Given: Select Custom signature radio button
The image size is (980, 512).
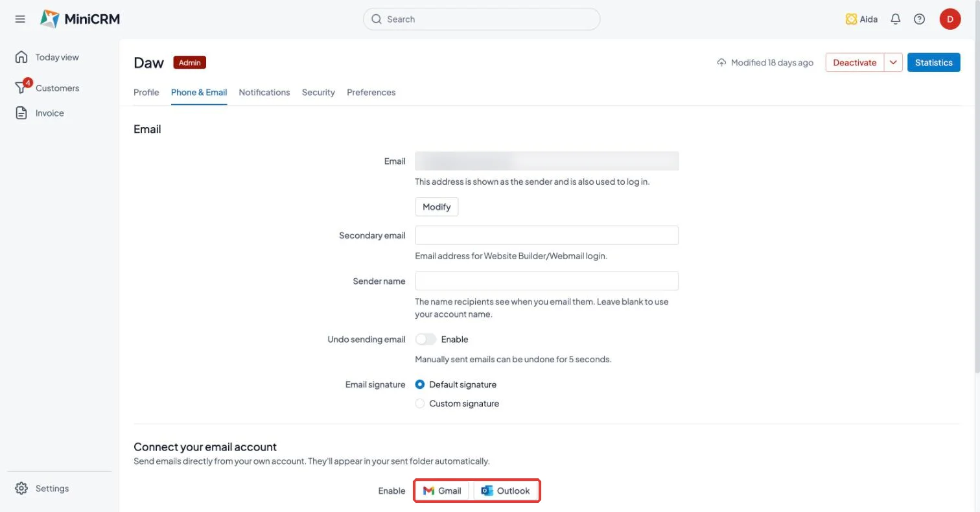Looking at the screenshot, I should (x=420, y=403).
